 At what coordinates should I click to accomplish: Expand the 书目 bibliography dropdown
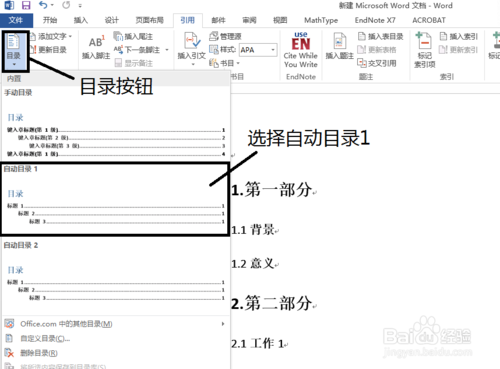click(238, 63)
